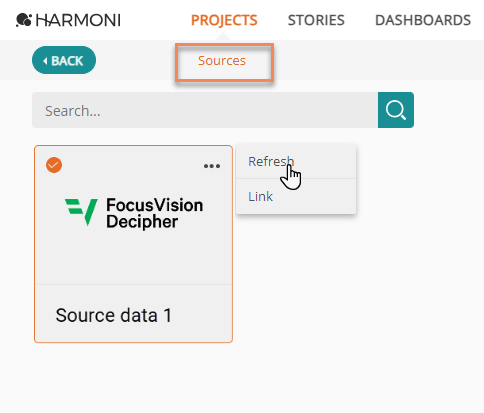
Task: Open the PROJECTS tab
Action: coord(224,20)
